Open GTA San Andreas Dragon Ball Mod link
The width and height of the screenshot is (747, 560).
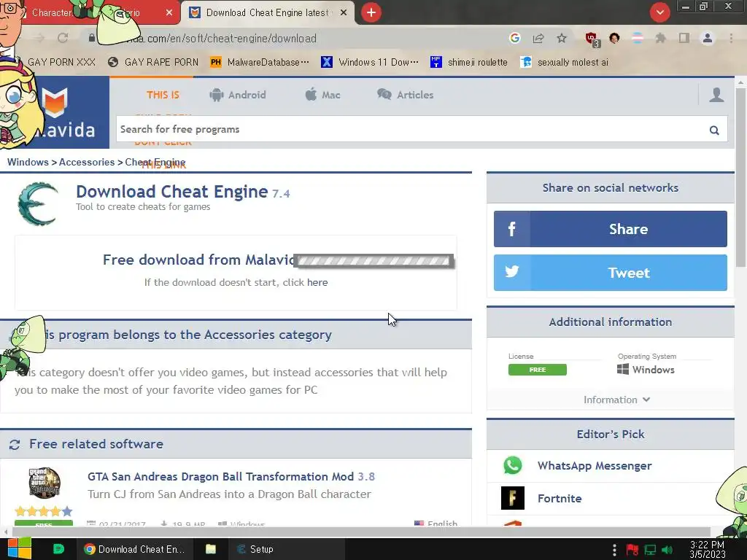(x=231, y=477)
